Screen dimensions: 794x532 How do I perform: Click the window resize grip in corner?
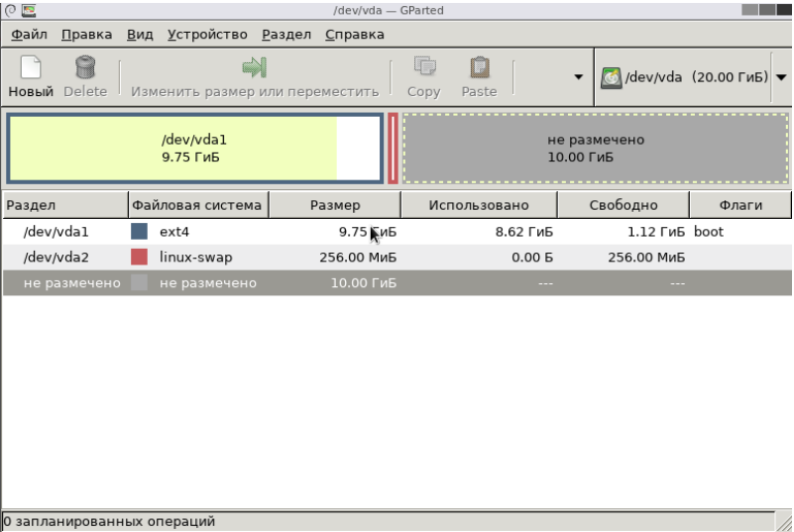pos(784,522)
